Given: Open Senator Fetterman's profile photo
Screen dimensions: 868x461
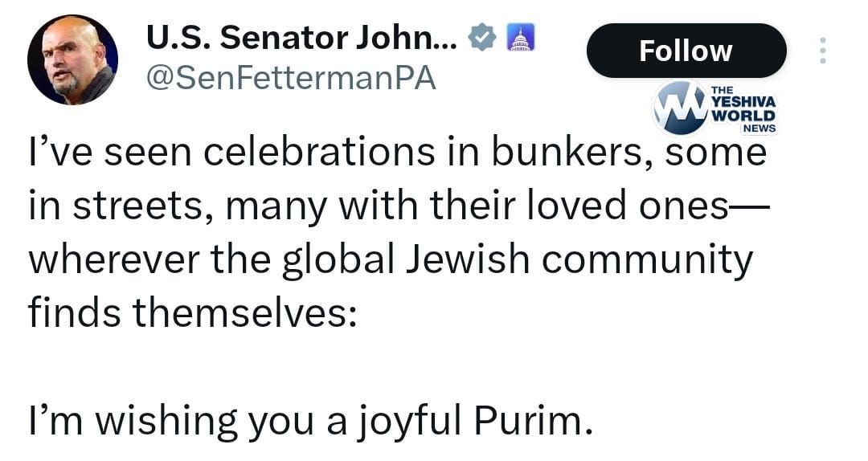Looking at the screenshot, I should pyautogui.click(x=72, y=59).
